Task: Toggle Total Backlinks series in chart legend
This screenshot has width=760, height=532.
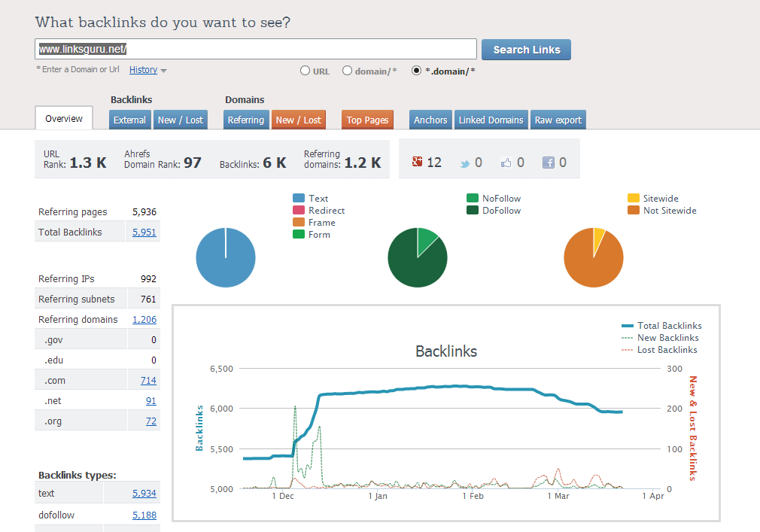Action: pyautogui.click(x=661, y=326)
